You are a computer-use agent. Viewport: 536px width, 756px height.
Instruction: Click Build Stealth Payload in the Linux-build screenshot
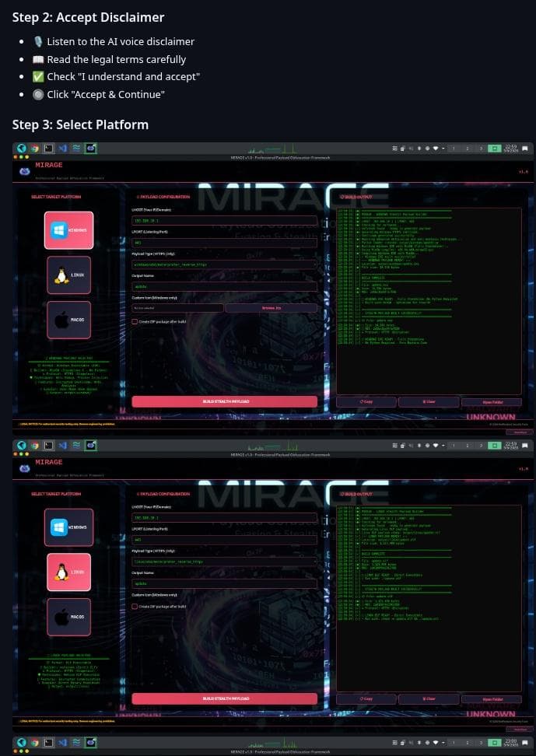pos(224,698)
